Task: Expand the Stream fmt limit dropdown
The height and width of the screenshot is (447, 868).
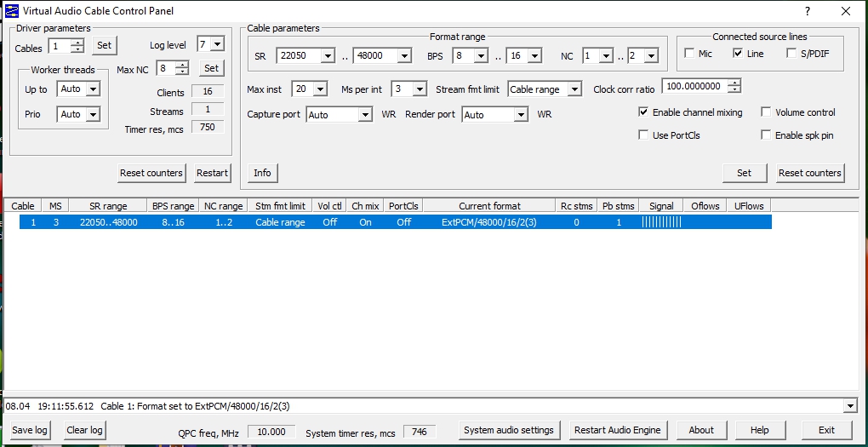Action: click(575, 89)
